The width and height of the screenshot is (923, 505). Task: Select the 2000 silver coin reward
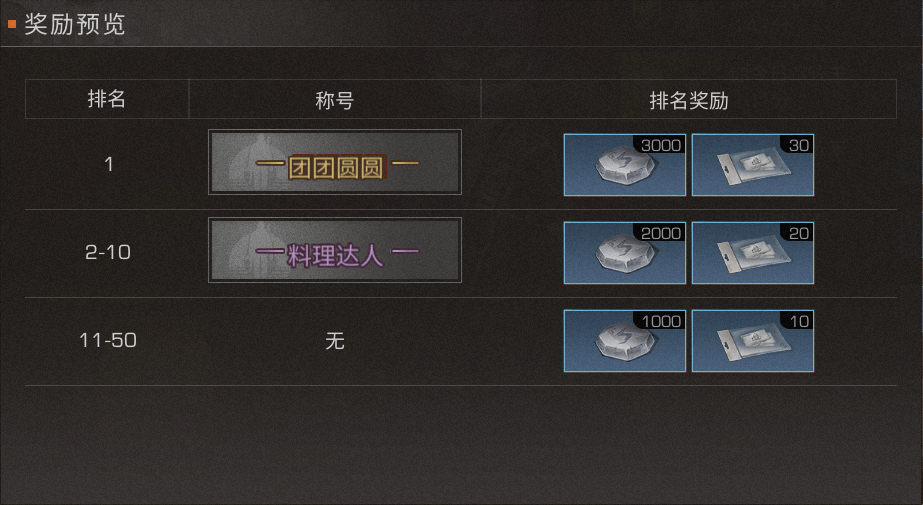point(625,253)
